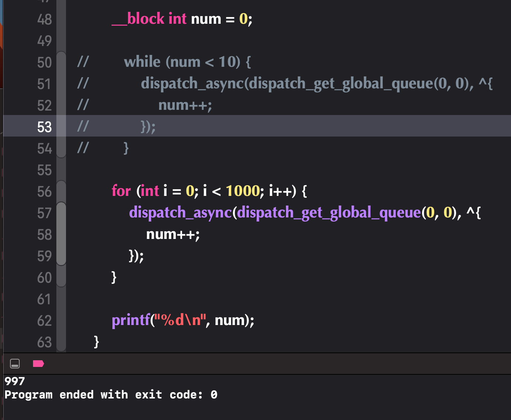Click the 1000 literal in the for loop

[x=243, y=191]
